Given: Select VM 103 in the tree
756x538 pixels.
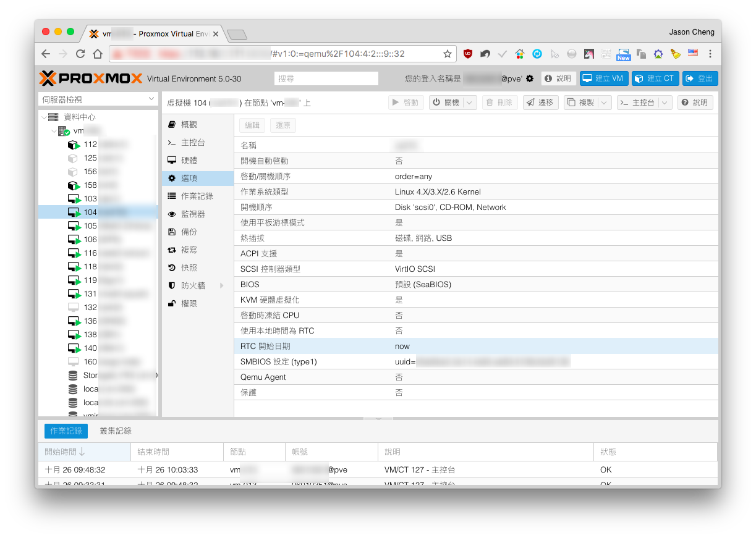Looking at the screenshot, I should [x=99, y=199].
